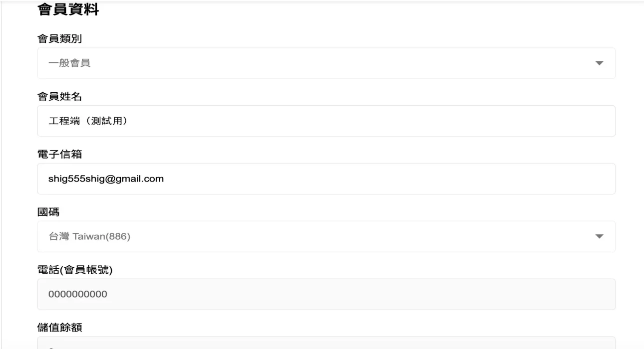
Task: Click the 工程端（測試用）name text
Action: (x=87, y=121)
